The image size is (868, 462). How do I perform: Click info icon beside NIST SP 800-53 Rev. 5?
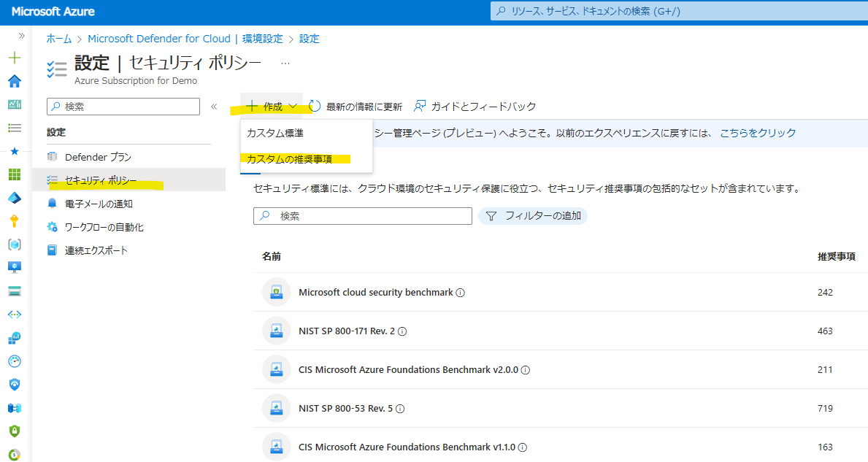[x=400, y=409]
